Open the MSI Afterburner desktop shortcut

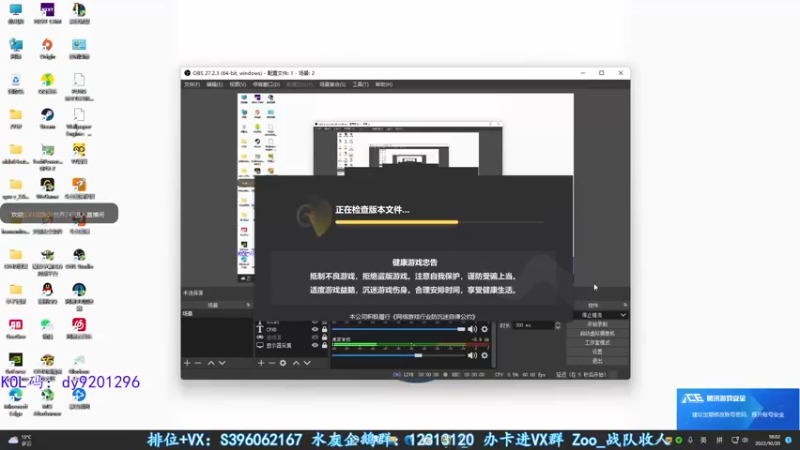click(47, 402)
